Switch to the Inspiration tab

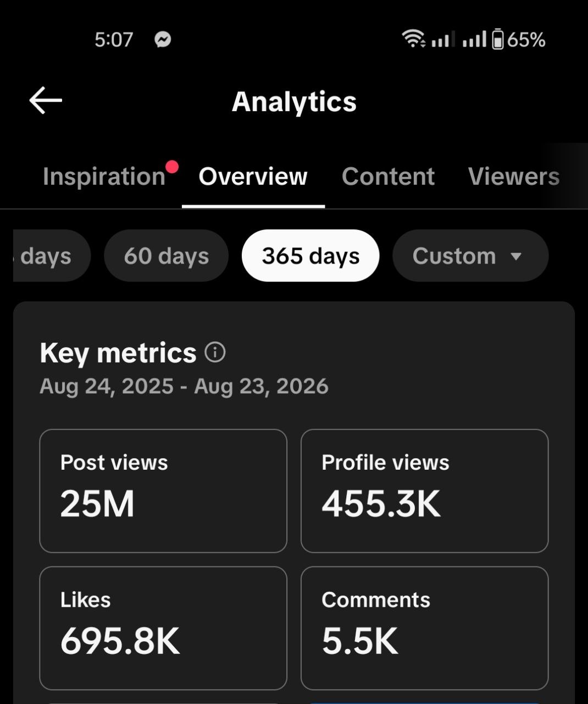click(x=104, y=177)
